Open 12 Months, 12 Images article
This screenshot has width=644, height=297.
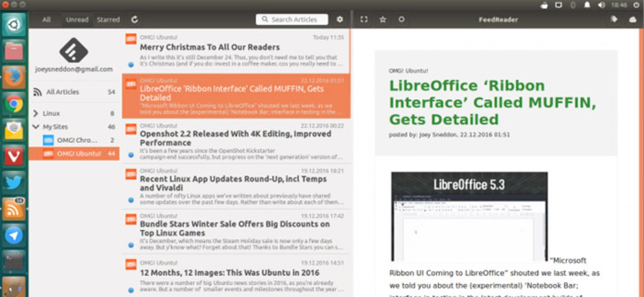236,276
